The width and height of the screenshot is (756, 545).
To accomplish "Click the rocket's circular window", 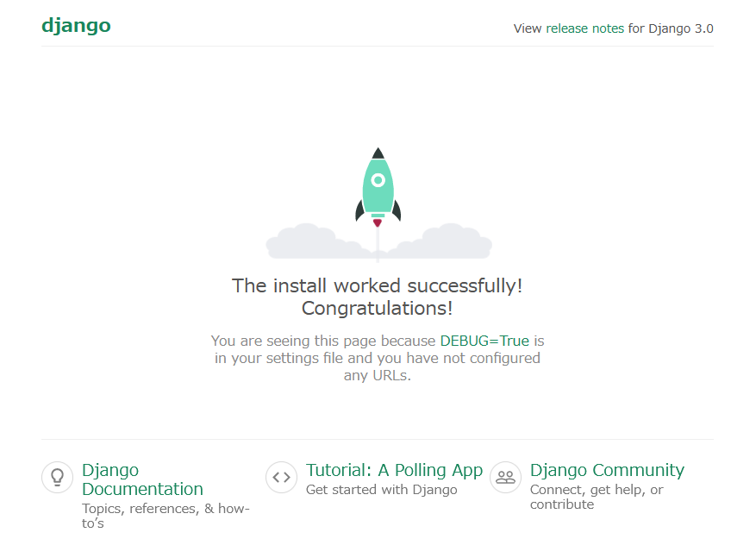I will (378, 180).
